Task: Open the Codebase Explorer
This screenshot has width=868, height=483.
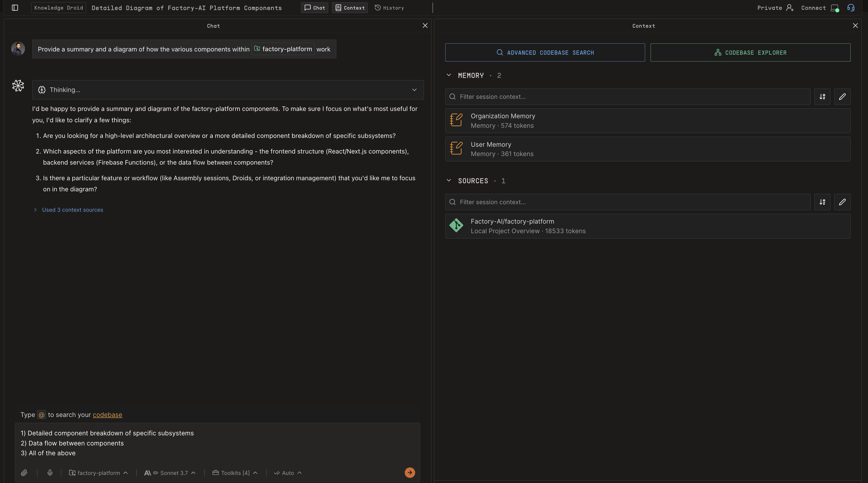Action: point(750,52)
